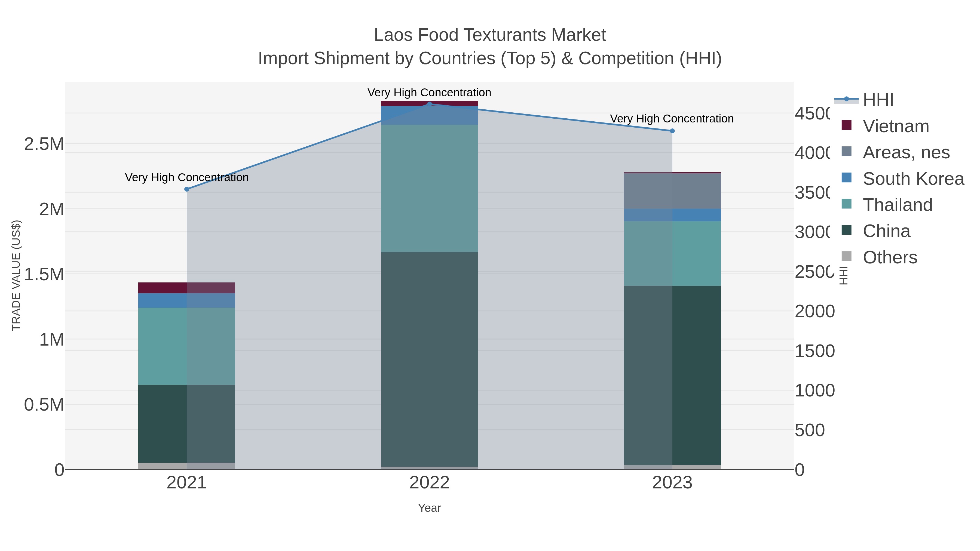Click the 1000 HHI axis tick label
980x551 pixels.
pyautogui.click(x=815, y=390)
